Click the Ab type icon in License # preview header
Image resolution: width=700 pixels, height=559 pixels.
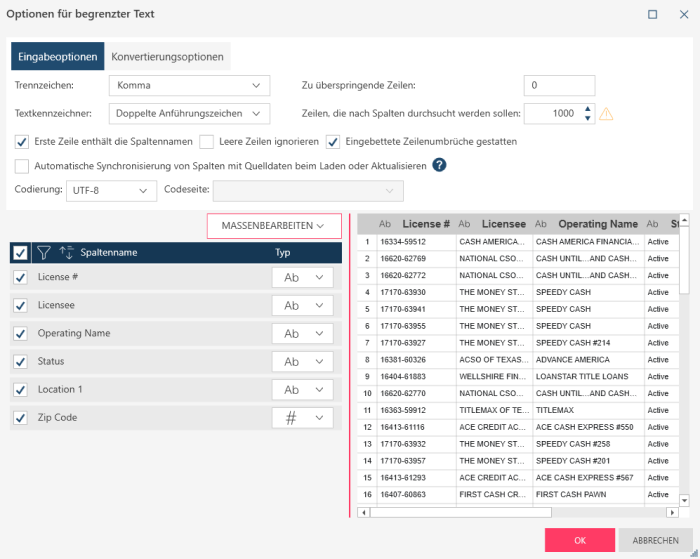pos(385,224)
